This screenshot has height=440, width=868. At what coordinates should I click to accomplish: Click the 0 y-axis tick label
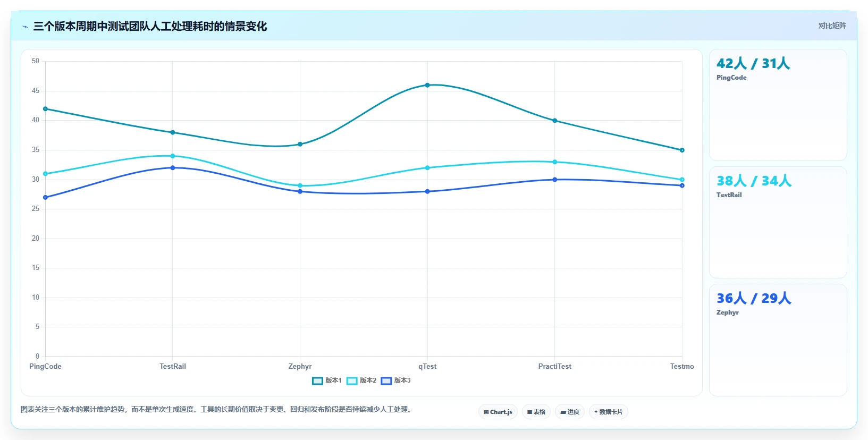pos(37,357)
